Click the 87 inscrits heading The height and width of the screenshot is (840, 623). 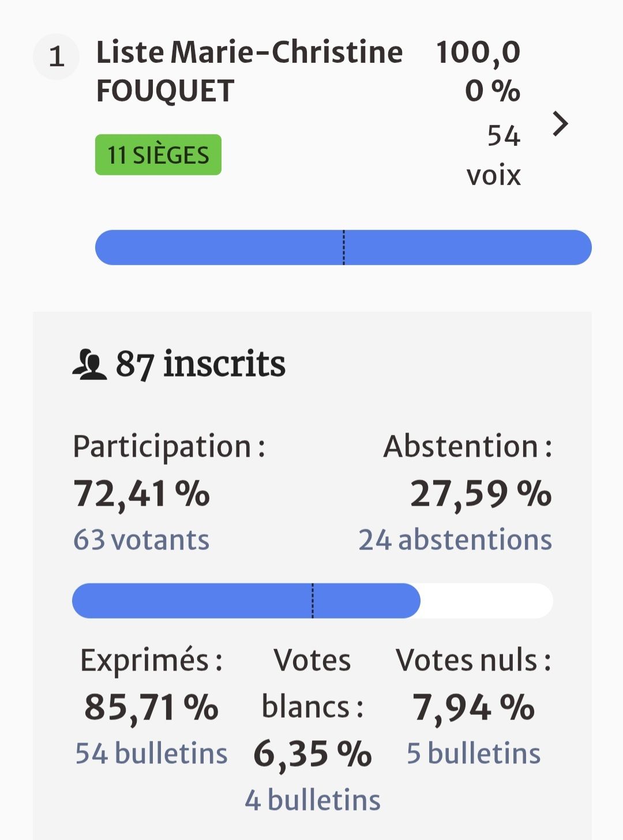tap(200, 364)
